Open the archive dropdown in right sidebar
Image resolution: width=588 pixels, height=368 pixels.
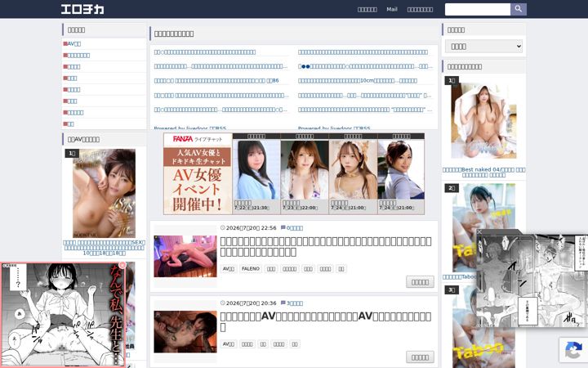click(x=483, y=46)
